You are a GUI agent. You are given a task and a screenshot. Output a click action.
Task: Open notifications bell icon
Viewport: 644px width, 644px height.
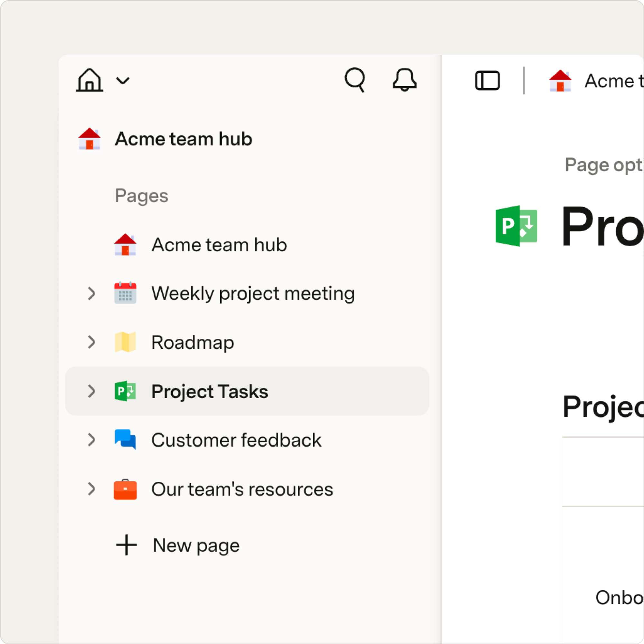tap(404, 80)
